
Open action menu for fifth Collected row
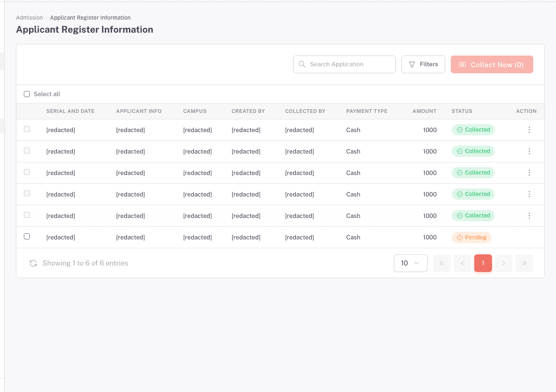click(529, 216)
